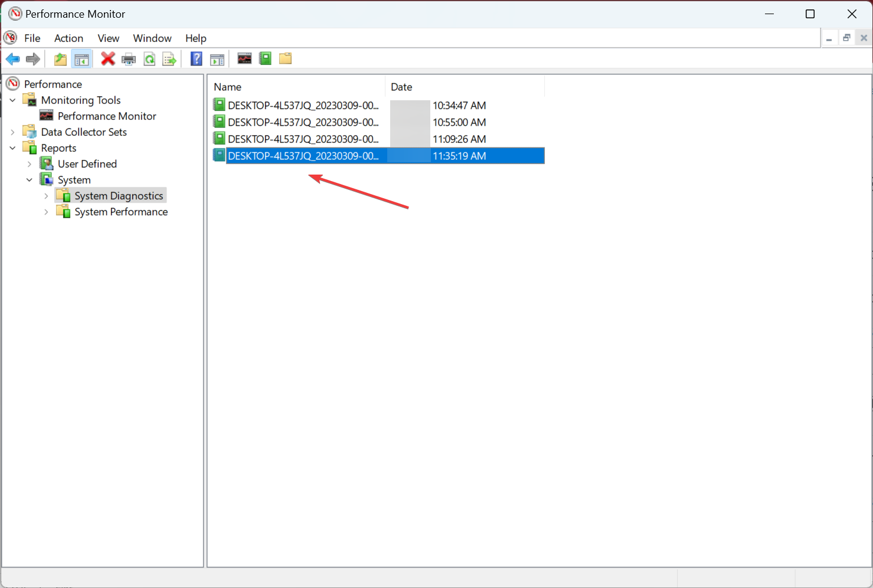Open the Action menu
The image size is (873, 588).
(x=69, y=38)
